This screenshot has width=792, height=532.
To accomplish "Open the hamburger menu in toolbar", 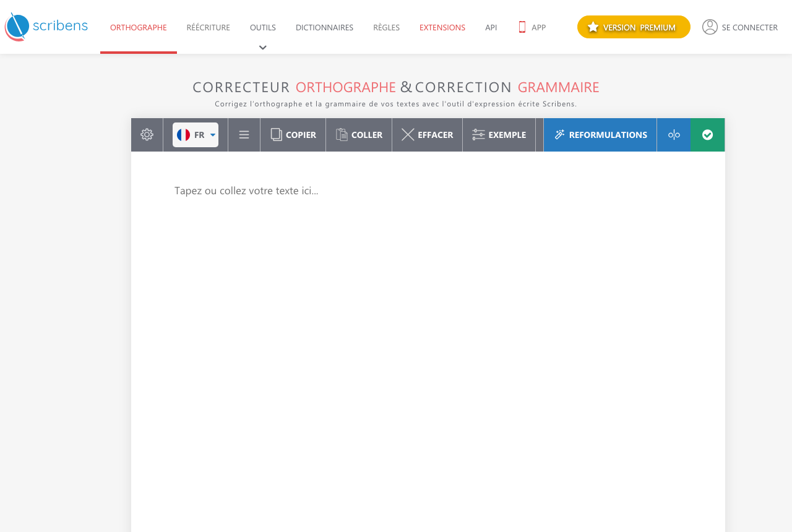I will [244, 135].
